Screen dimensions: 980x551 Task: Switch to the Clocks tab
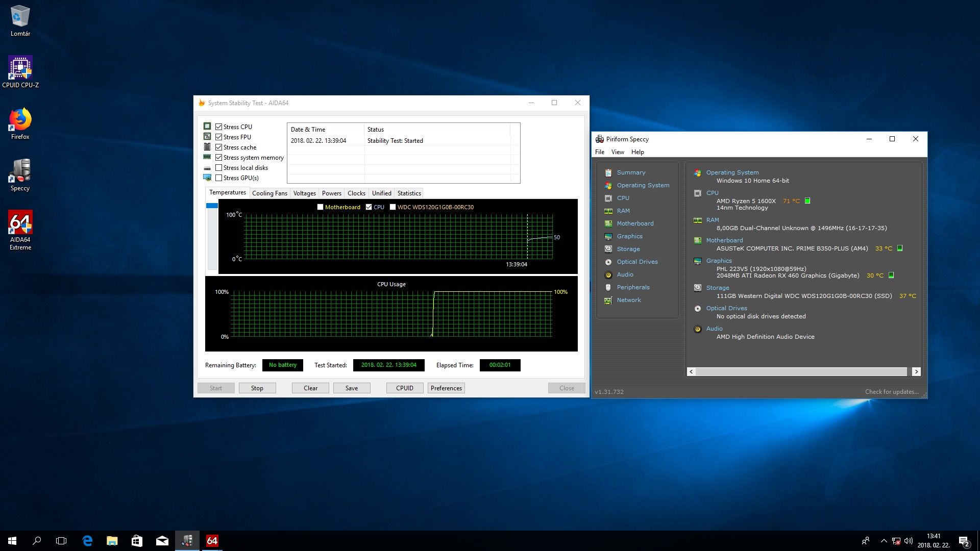356,193
